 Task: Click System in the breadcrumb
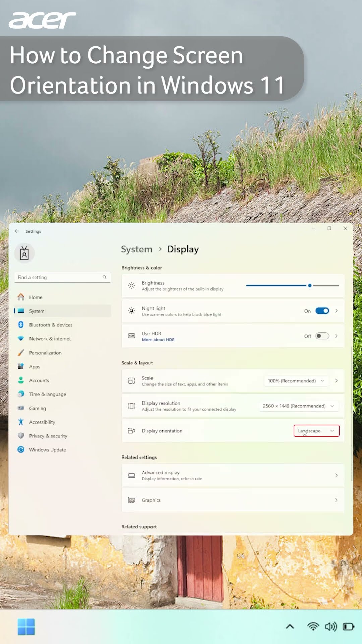tap(136, 249)
